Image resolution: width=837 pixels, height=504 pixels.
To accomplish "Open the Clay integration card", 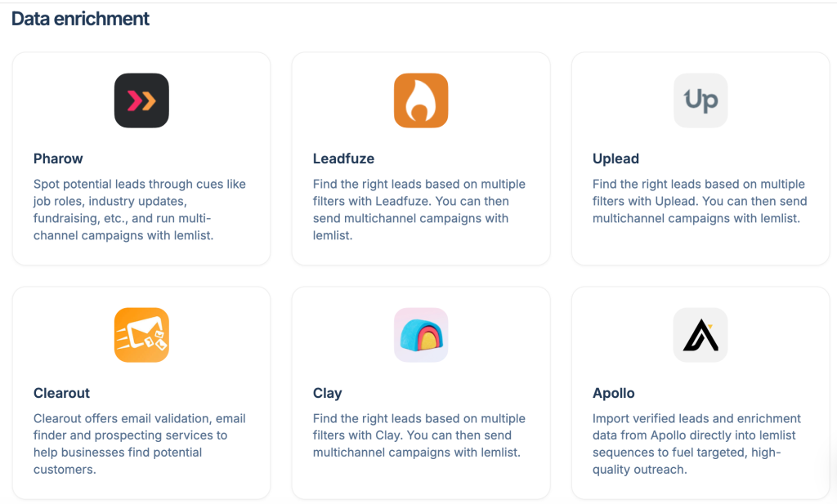I will click(x=420, y=392).
